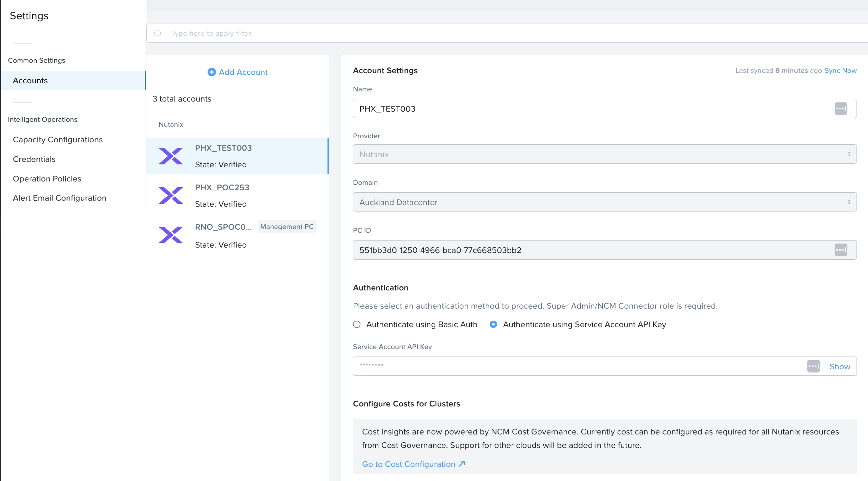Click the Management PC badge
Image resolution: width=868 pixels, height=481 pixels.
click(x=287, y=227)
